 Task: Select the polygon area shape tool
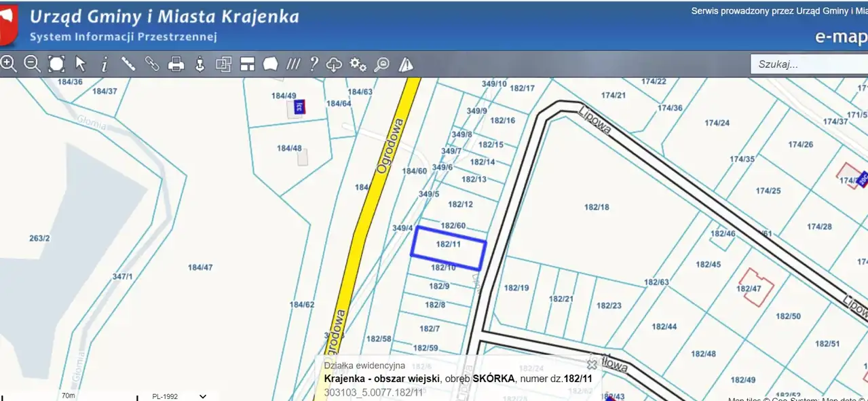pos(270,64)
